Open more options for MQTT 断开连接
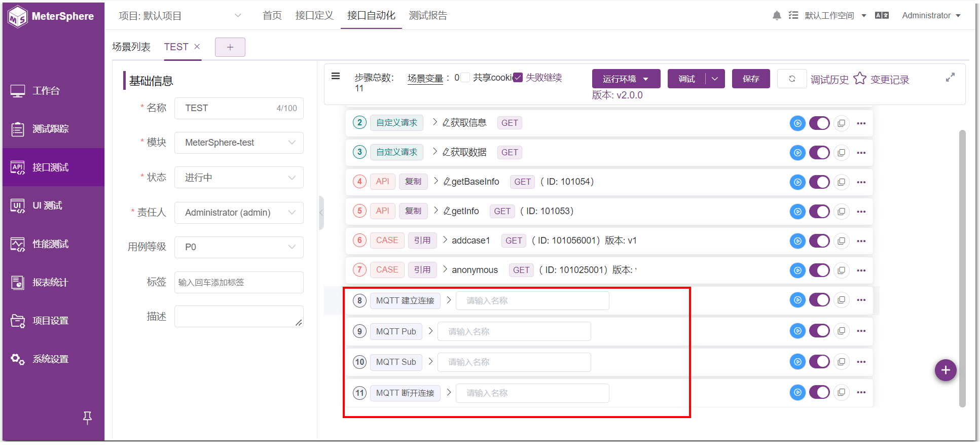The width and height of the screenshot is (980, 445). (861, 392)
